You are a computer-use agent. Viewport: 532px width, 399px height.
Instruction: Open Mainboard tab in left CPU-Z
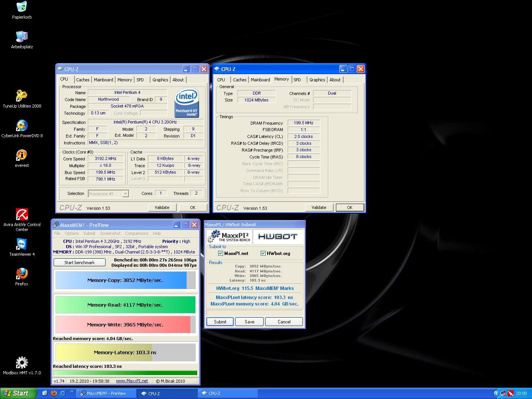103,80
